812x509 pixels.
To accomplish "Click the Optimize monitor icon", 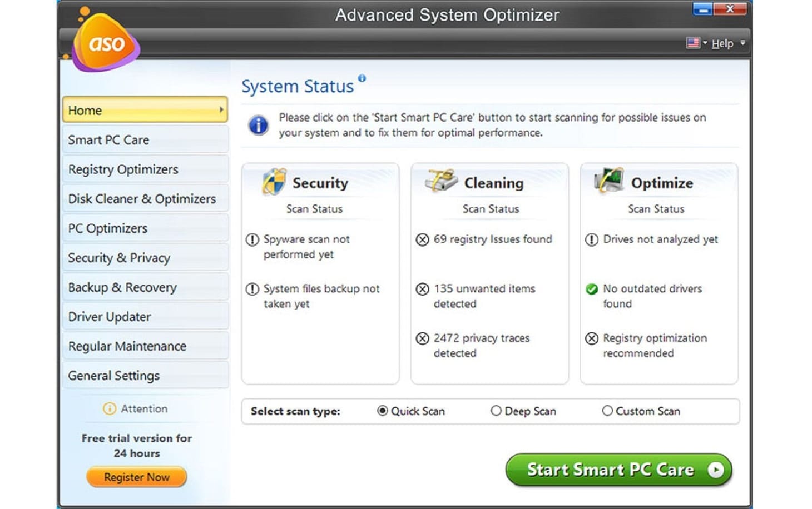I will (x=610, y=179).
